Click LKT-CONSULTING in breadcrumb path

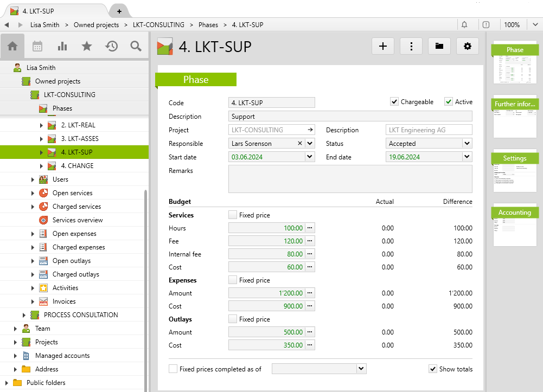[x=158, y=25]
